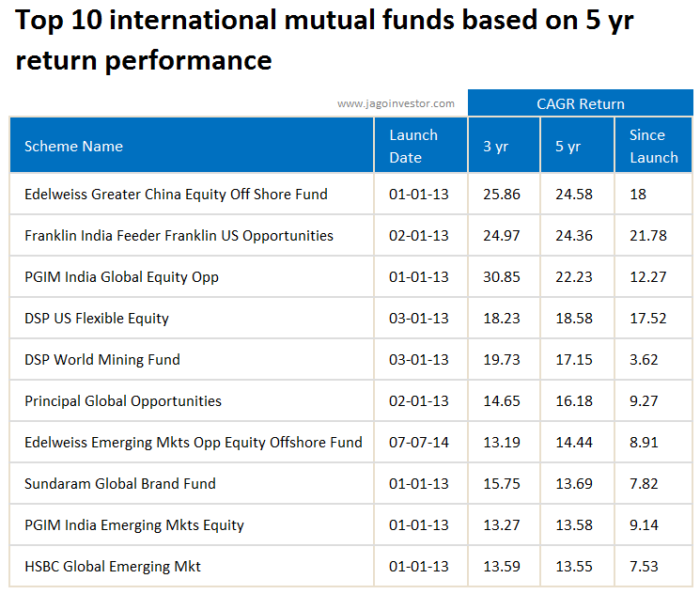
Task: Select HSBC Global Emerging Mkt scheme name
Action: click(113, 567)
